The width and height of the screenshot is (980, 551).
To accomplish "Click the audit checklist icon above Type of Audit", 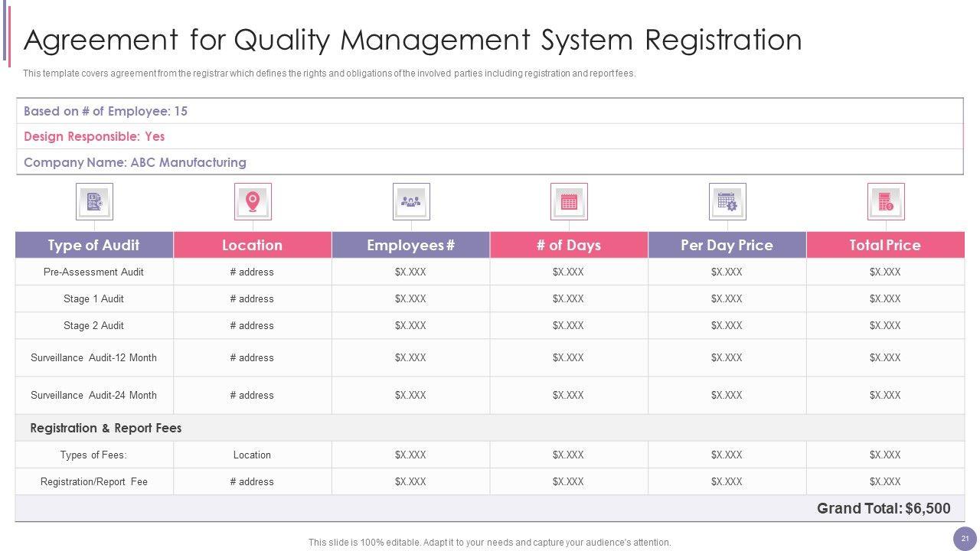I will point(94,201).
